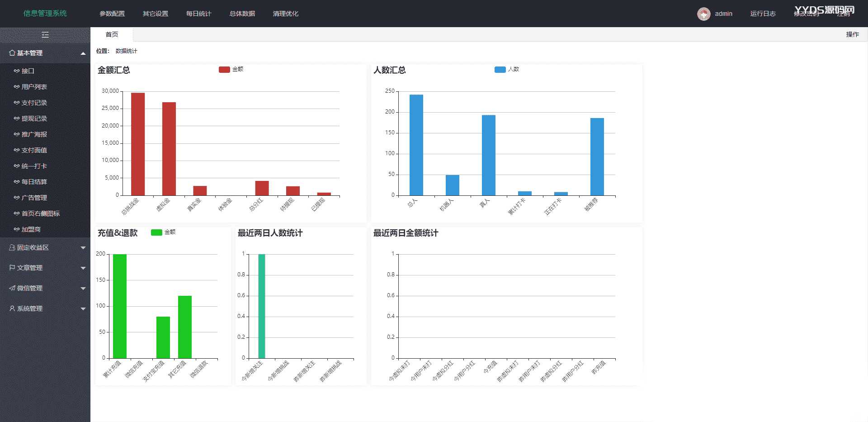Open the 运行日志 link
Image resolution: width=868 pixels, height=422 pixels.
pyautogui.click(x=763, y=14)
